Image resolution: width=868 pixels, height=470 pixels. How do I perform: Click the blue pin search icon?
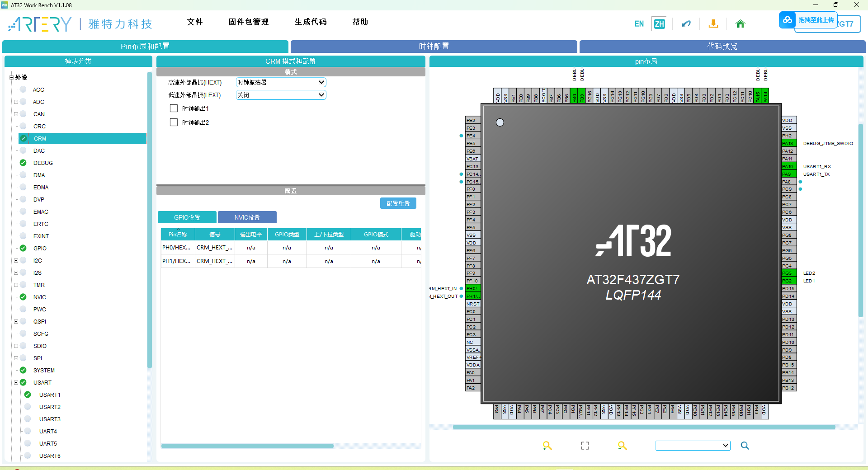(x=745, y=446)
